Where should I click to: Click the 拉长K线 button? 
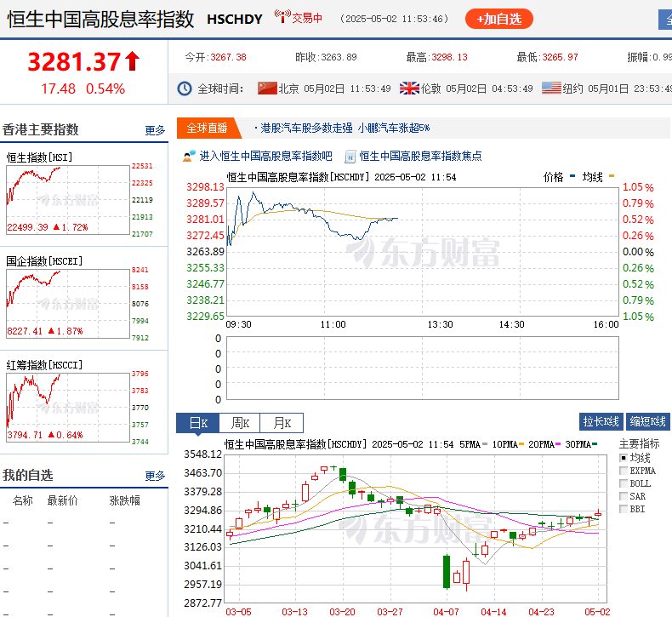point(601,421)
